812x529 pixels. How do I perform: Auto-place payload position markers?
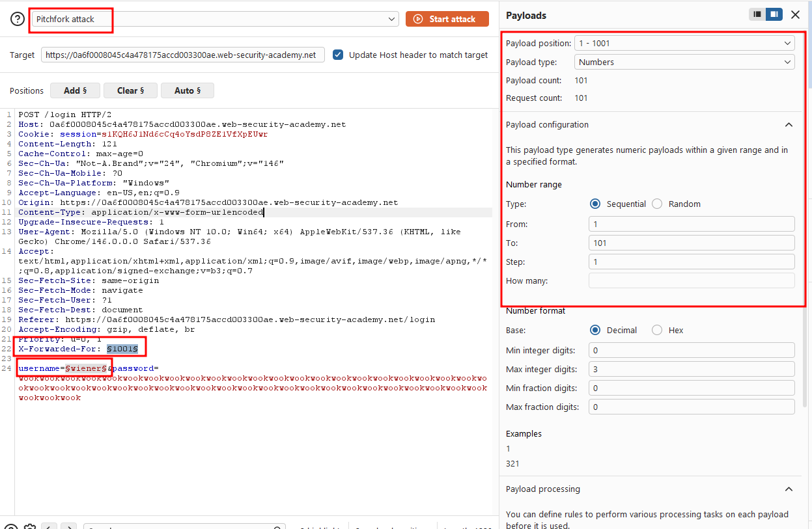188,90
